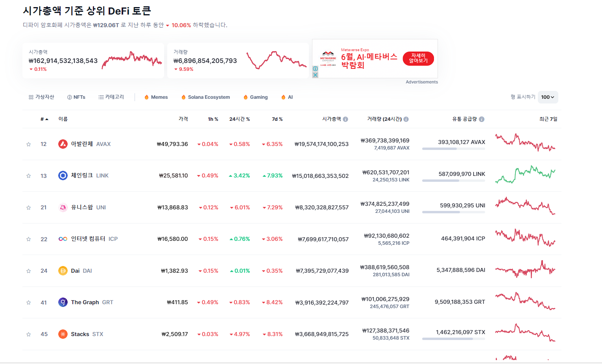Toggle watchlist star for Stacks STX
602x364 pixels.
pos(28,334)
